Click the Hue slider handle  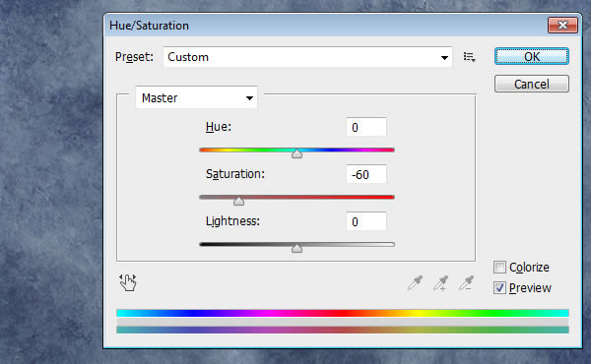(x=297, y=153)
